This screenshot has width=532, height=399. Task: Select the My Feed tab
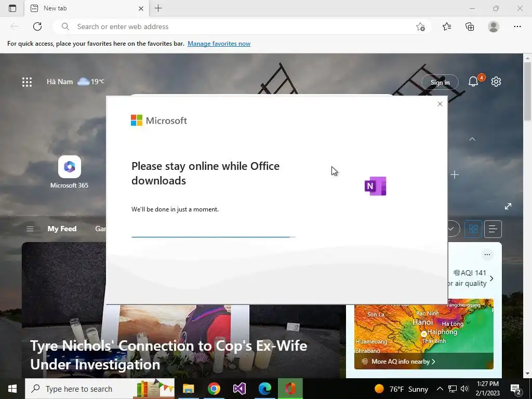62,229
